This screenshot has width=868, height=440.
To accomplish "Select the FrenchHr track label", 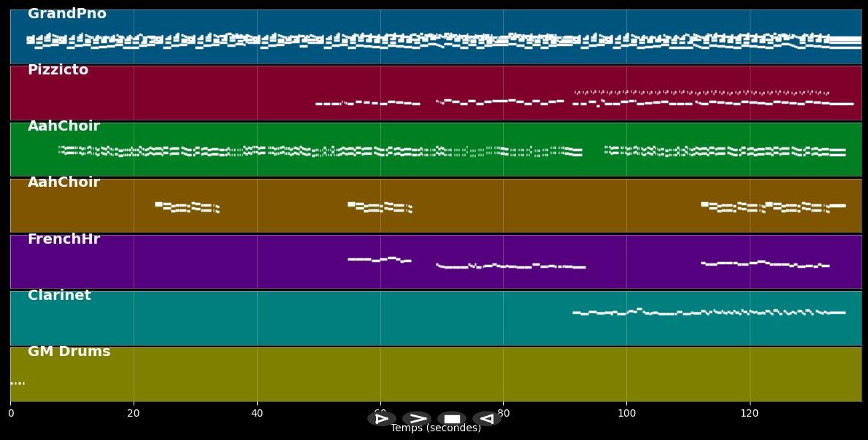I will [64, 239].
